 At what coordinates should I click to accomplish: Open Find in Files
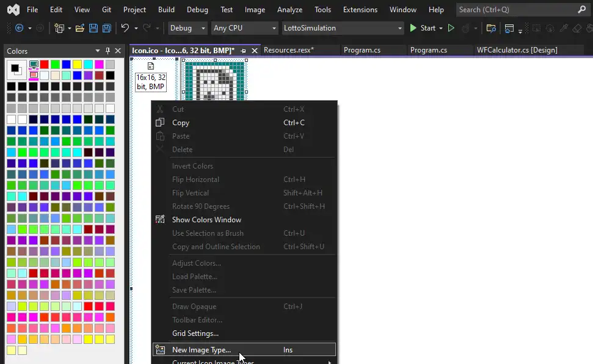(492, 28)
